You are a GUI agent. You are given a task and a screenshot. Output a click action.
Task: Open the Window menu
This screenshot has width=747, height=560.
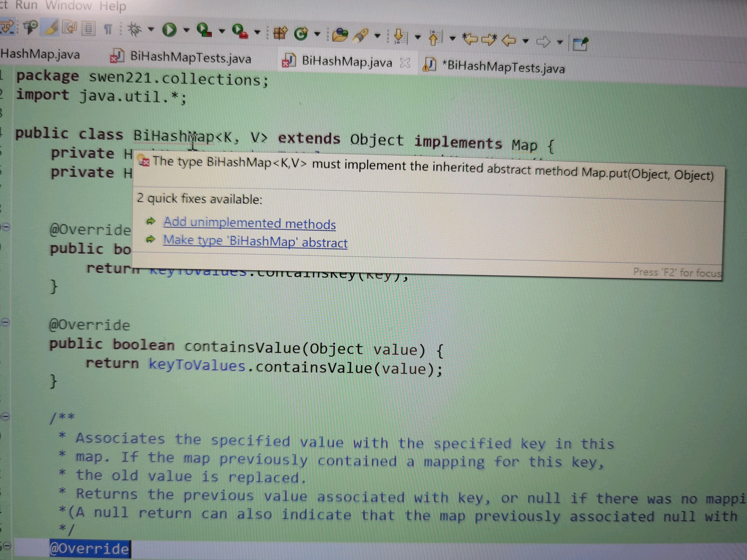[69, 5]
